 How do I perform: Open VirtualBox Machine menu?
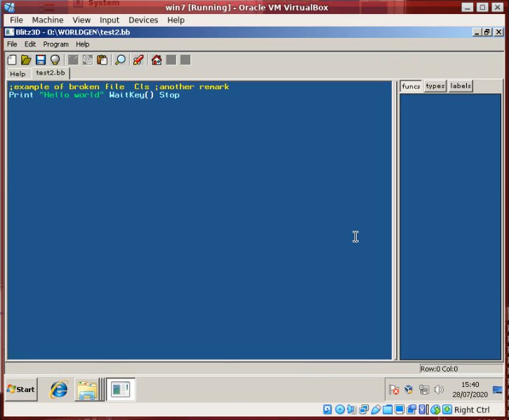pyautogui.click(x=48, y=20)
